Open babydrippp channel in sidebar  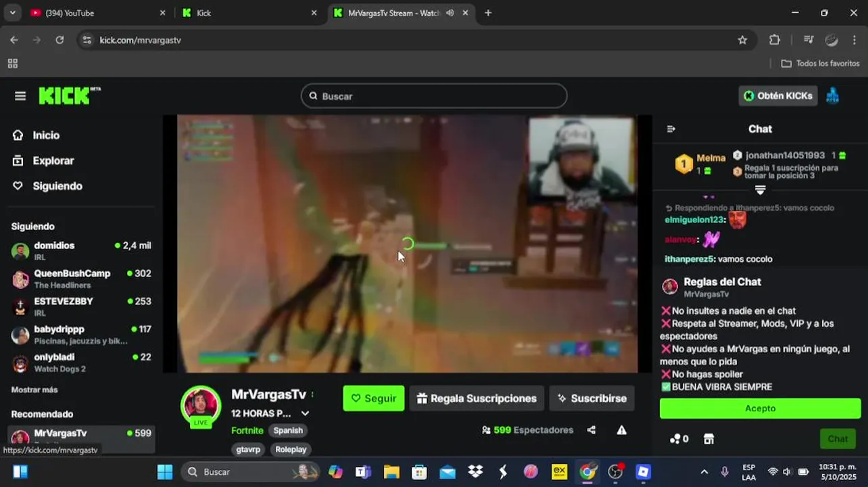pos(81,334)
